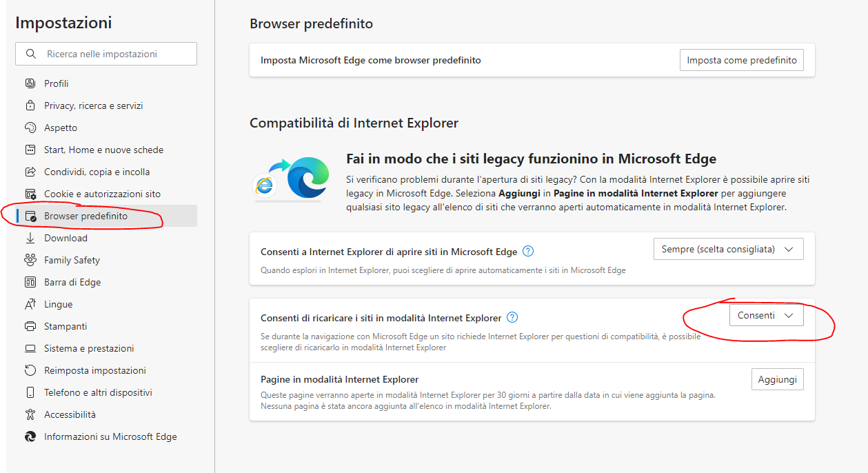Click the Aspetto palette icon
Image resolution: width=868 pixels, height=473 pixels.
pos(30,128)
